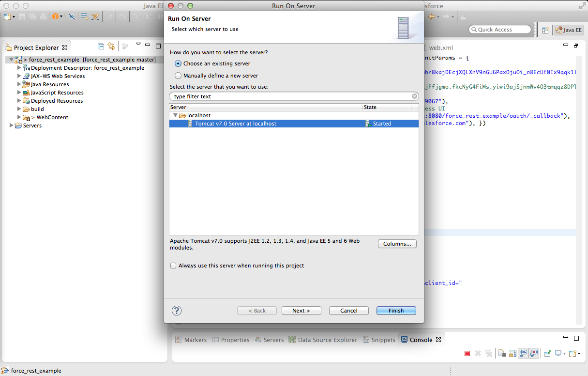Click the Use Step Filters toolbar icon
This screenshot has width=588, height=376.
coord(95,16)
